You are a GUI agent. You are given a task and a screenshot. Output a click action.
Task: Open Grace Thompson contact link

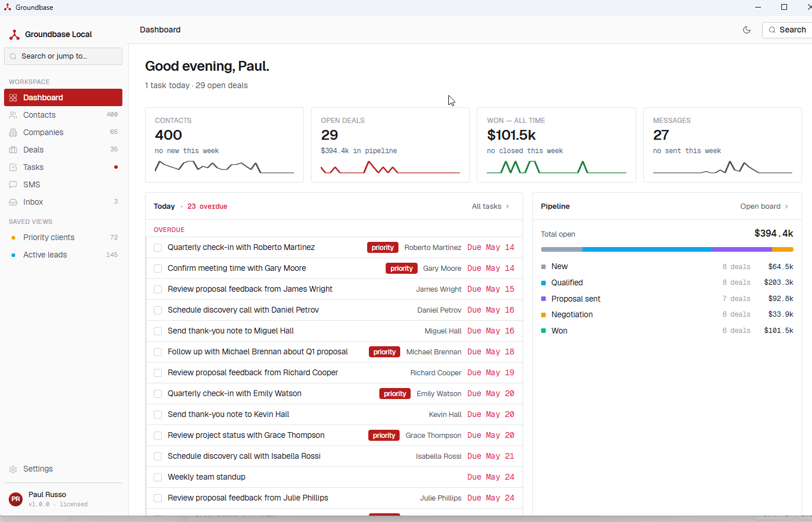pyautogui.click(x=433, y=436)
